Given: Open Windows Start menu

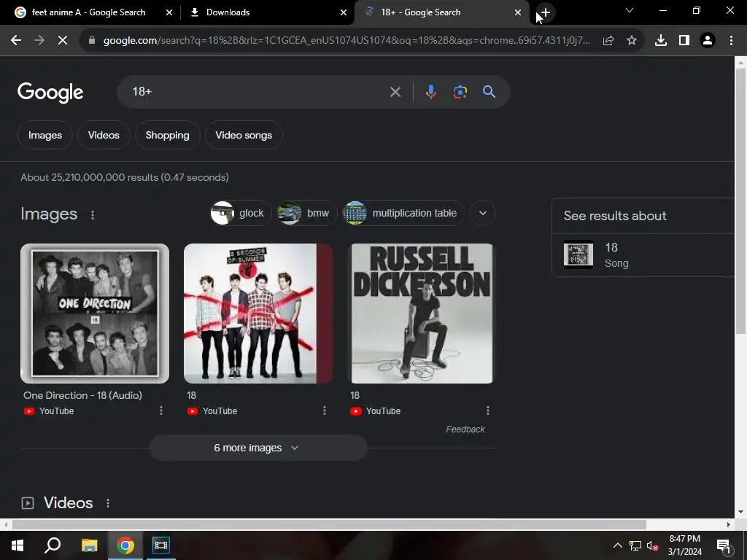Looking at the screenshot, I should 18,545.
